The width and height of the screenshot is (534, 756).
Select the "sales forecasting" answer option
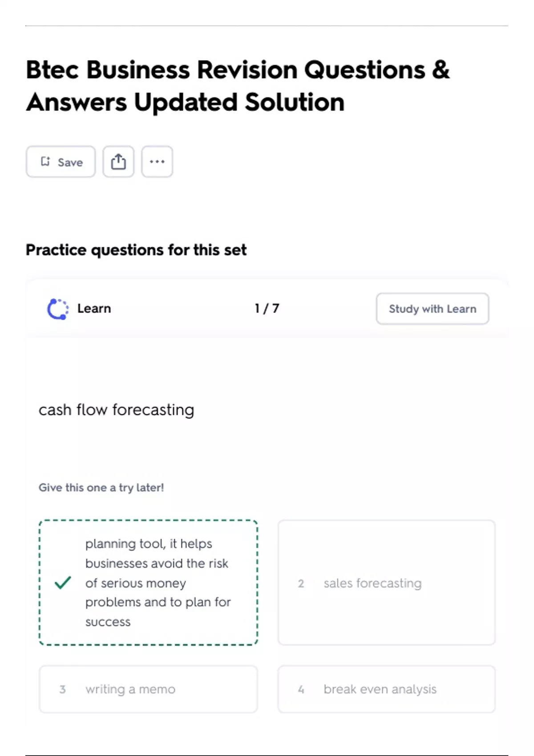(372, 583)
